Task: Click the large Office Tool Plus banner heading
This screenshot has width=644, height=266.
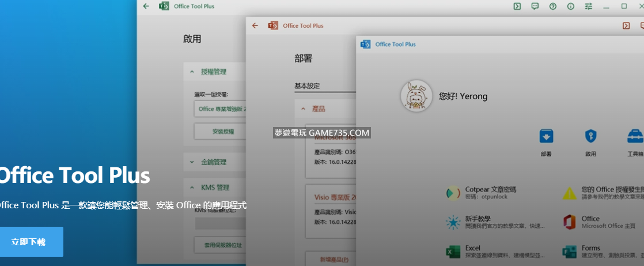Action: click(x=75, y=175)
